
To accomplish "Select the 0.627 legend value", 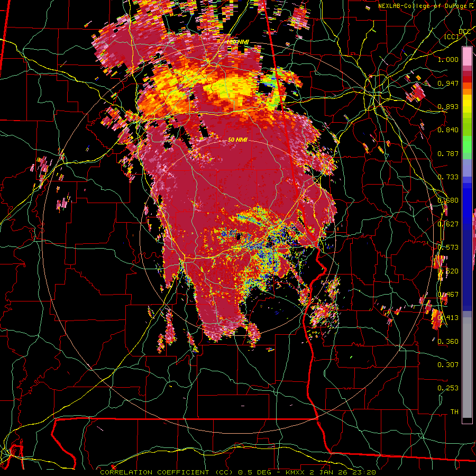I will (448, 224).
